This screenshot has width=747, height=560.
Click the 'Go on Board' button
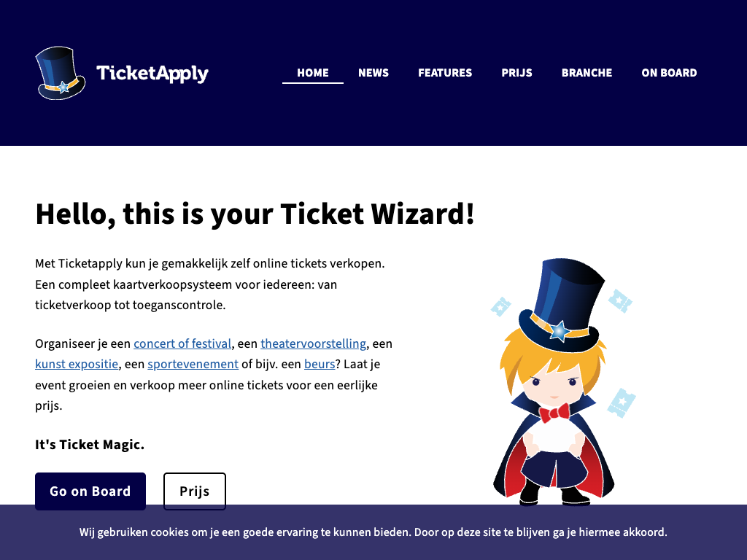pyautogui.click(x=90, y=491)
